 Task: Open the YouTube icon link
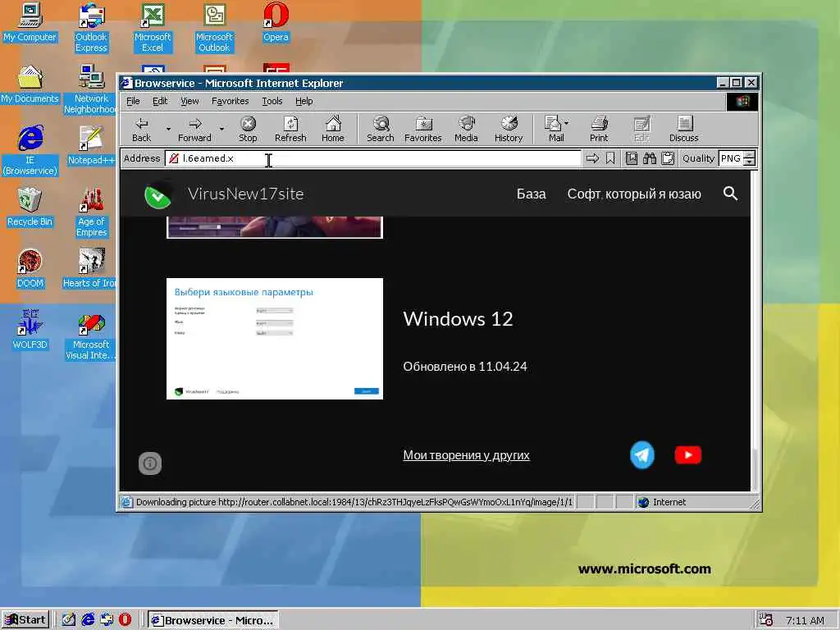688,454
